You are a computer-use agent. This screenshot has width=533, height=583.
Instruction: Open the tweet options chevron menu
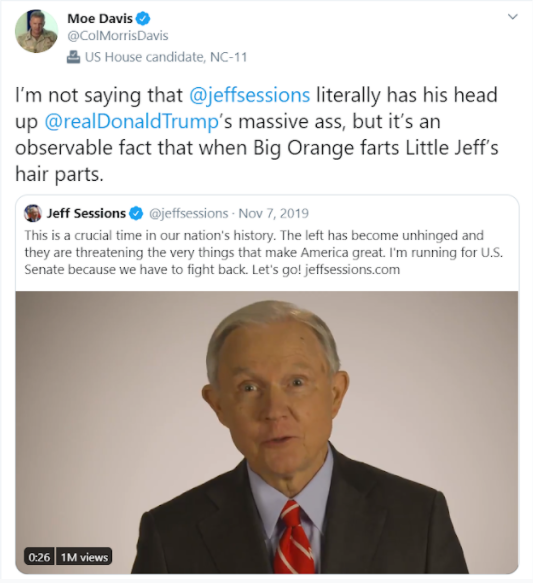[513, 17]
